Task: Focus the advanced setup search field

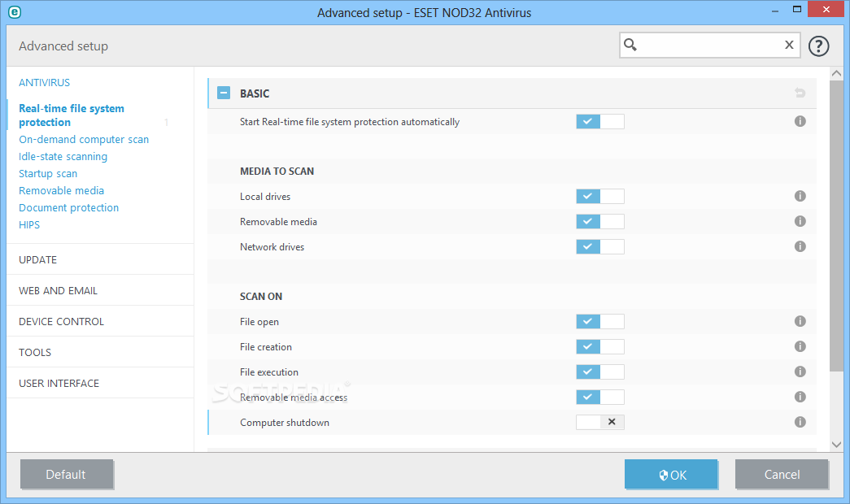Action: (709, 45)
